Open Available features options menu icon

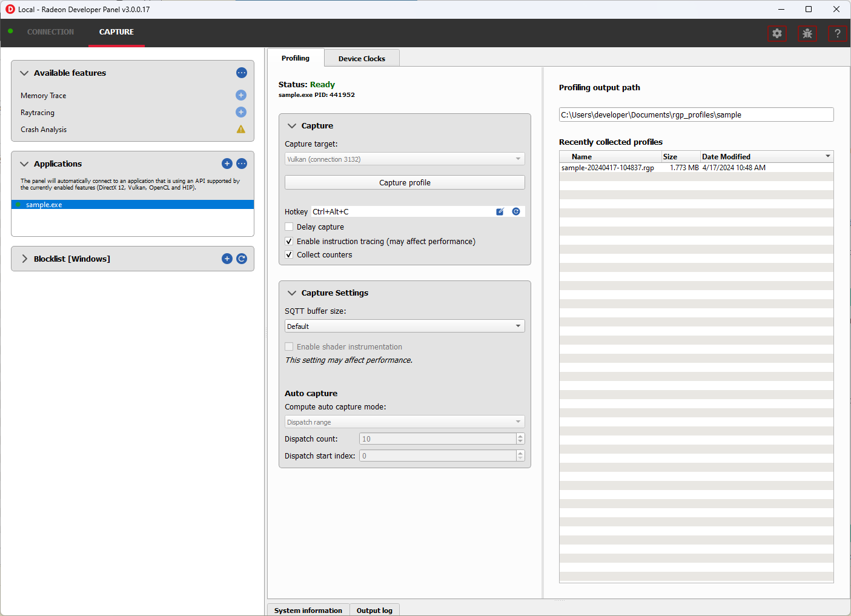(x=242, y=73)
